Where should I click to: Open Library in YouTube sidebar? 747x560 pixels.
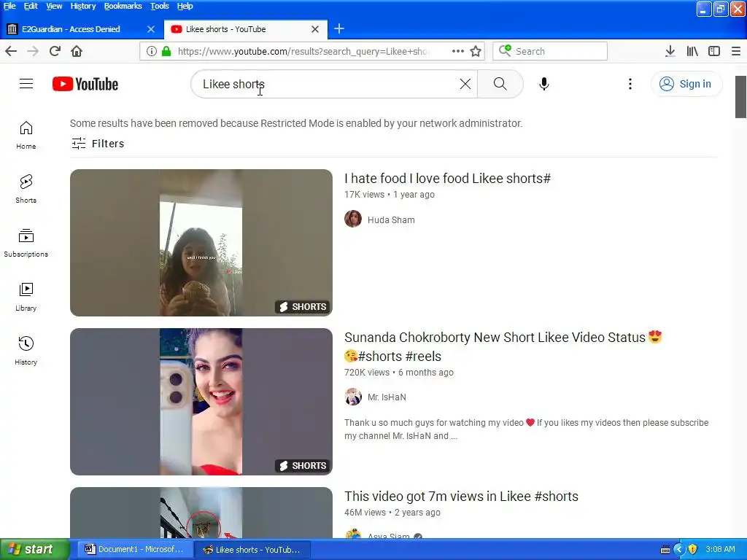click(x=26, y=297)
